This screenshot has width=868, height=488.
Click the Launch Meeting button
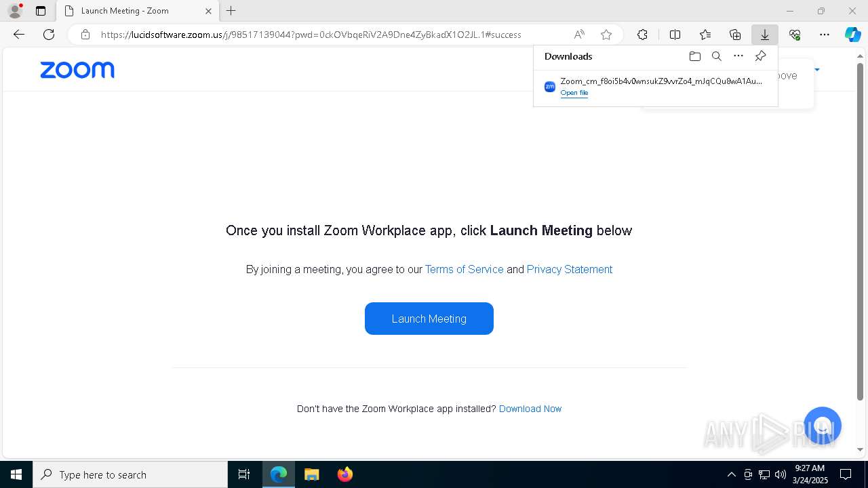click(429, 319)
